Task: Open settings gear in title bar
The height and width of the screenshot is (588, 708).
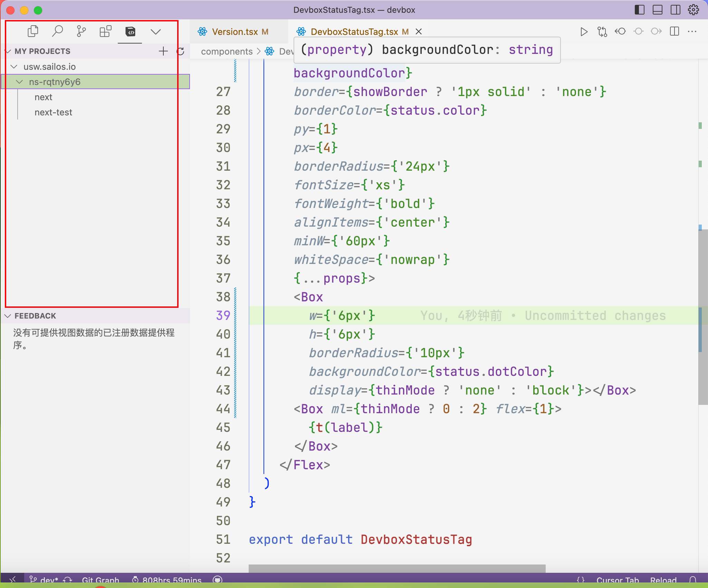Action: 693,10
